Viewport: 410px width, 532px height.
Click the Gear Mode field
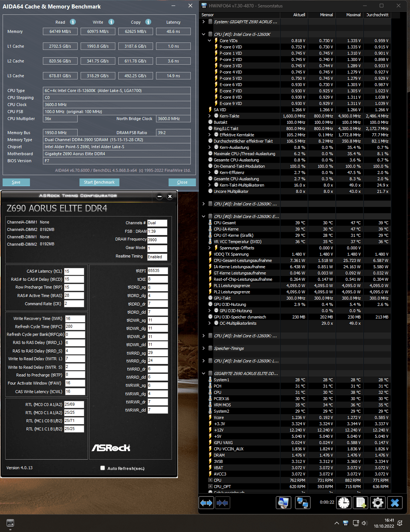pyautogui.click(x=157, y=248)
